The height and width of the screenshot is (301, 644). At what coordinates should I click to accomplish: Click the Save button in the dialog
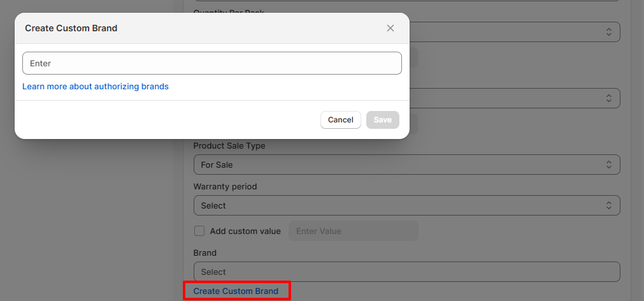point(383,120)
